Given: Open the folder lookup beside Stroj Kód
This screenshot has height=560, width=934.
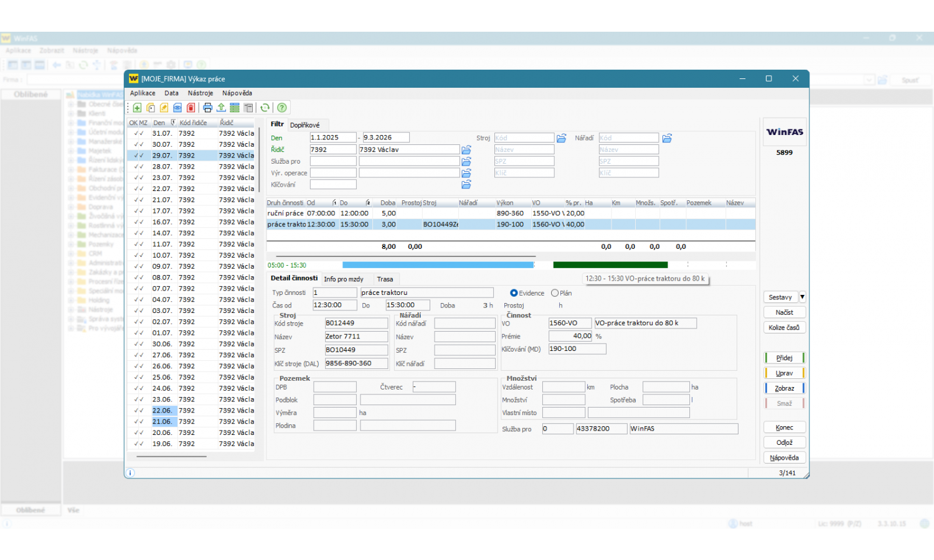Looking at the screenshot, I should pos(561,138).
